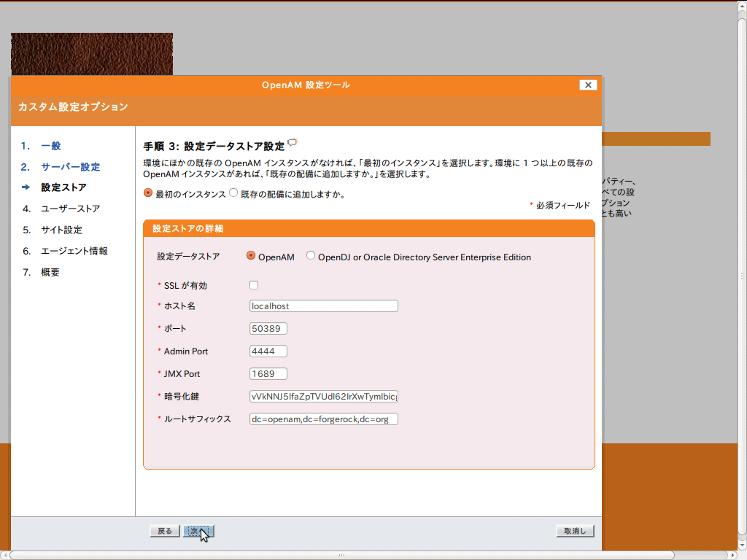Click the horizontal scrollbar at page bottom
This screenshot has width=747, height=560.
(341, 555)
